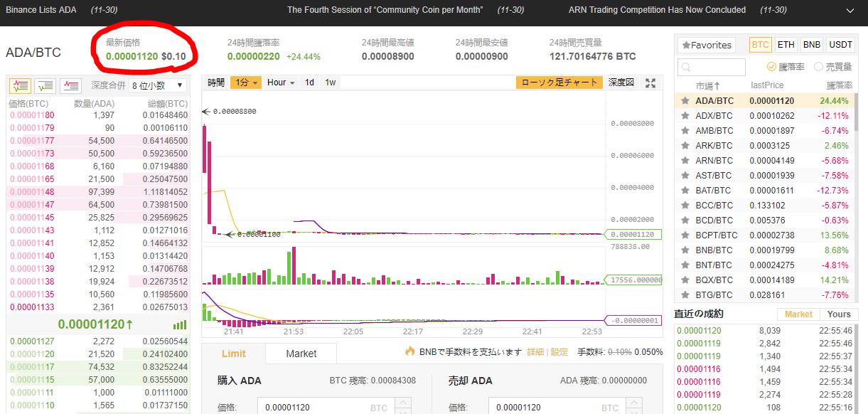This screenshot has height=414, width=868.
Task: Select the 騰落率 radio button
Action: click(x=772, y=67)
